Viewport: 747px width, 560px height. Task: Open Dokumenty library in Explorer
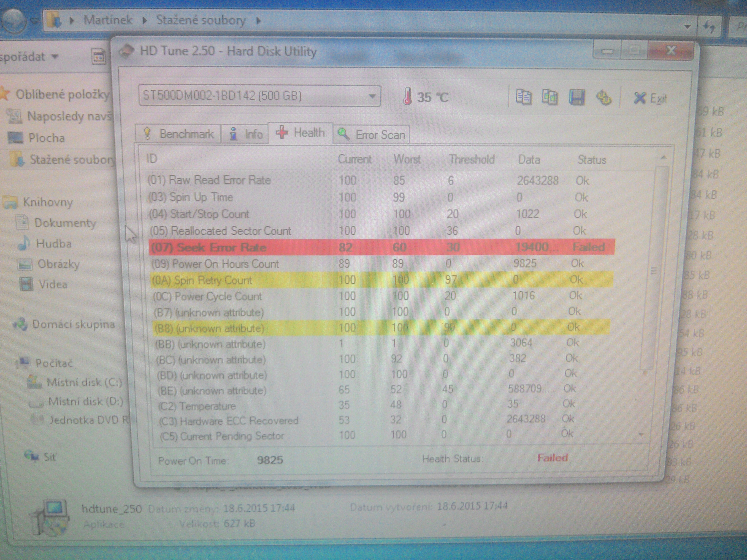click(x=65, y=223)
